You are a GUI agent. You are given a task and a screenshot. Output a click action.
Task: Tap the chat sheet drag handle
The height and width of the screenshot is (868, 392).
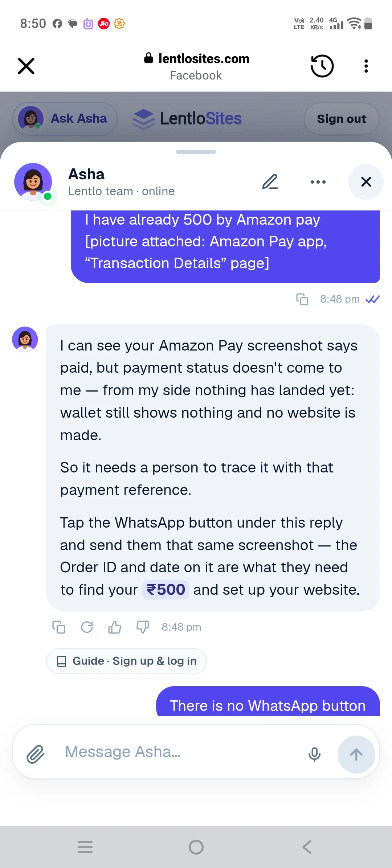(x=196, y=152)
